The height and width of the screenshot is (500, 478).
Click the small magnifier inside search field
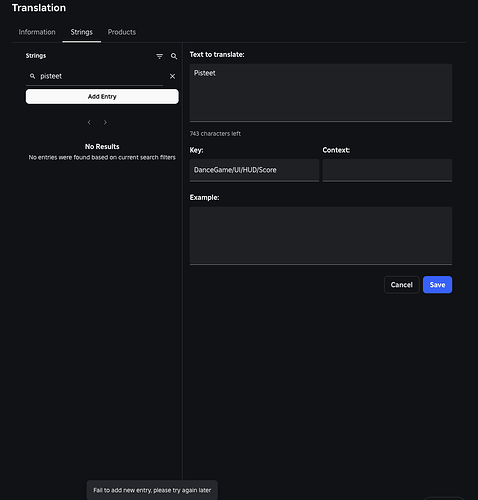32,76
